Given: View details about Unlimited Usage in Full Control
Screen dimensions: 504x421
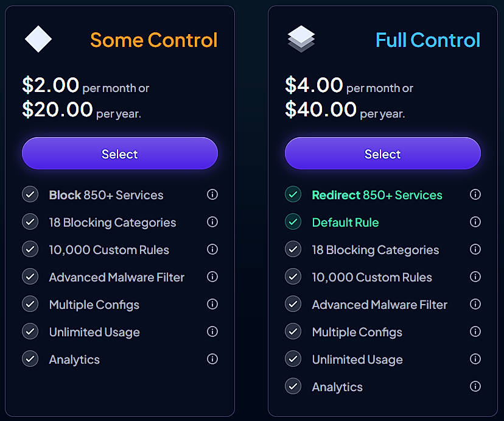Looking at the screenshot, I should point(475,359).
